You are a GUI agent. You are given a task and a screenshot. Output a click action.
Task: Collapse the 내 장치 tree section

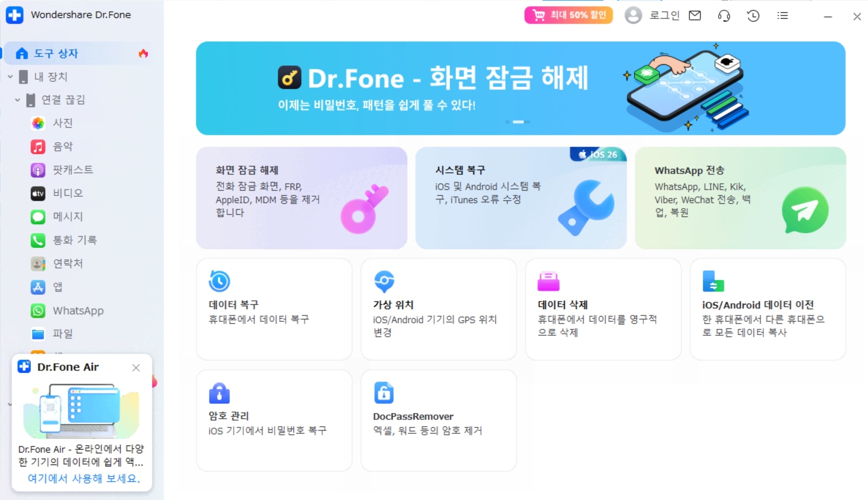(x=10, y=77)
